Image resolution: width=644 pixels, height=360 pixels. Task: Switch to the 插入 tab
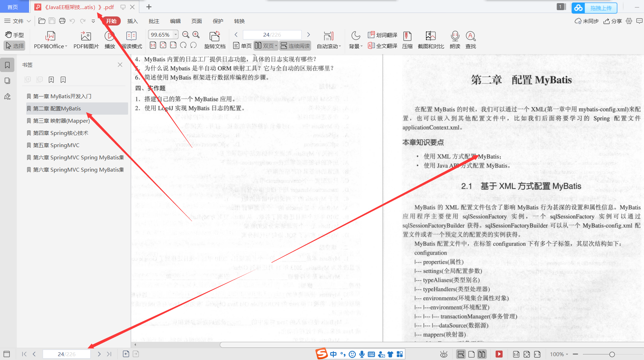[x=133, y=21]
